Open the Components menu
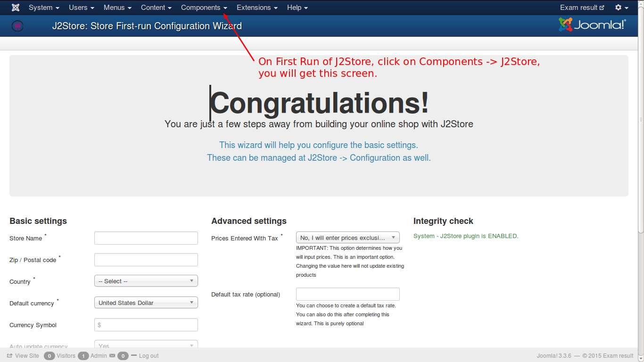Viewport: 644px width, 362px height. 204,8
